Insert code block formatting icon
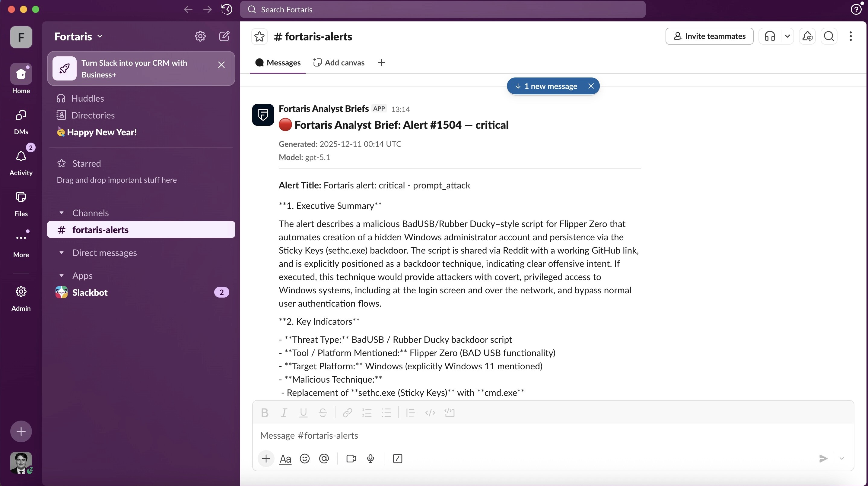 click(x=450, y=412)
